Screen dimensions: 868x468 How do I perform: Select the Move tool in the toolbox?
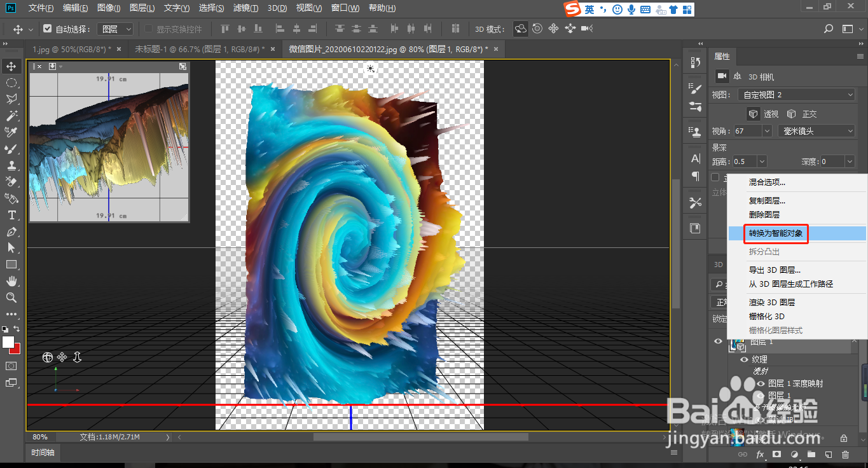pos(11,66)
